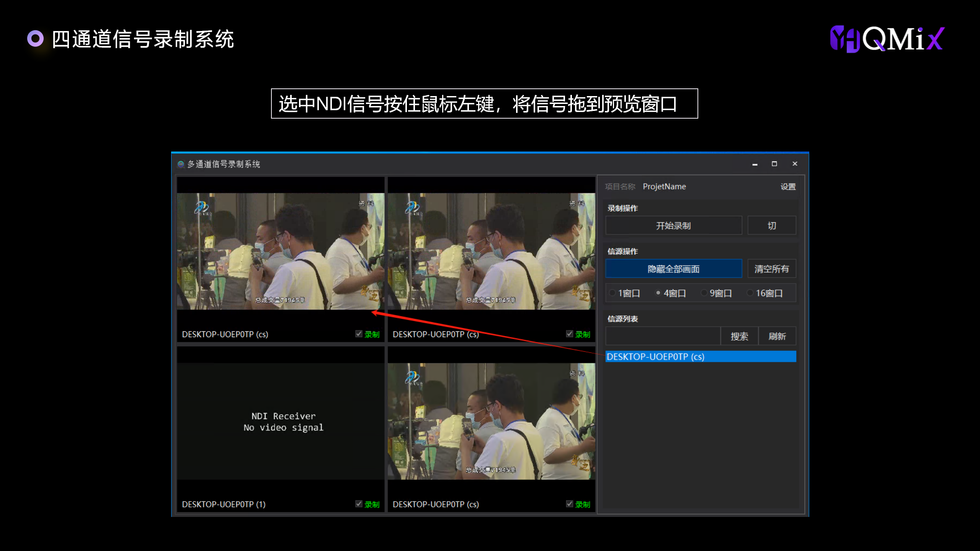
Task: Choose the 16窗口 layout option
Action: click(x=750, y=293)
